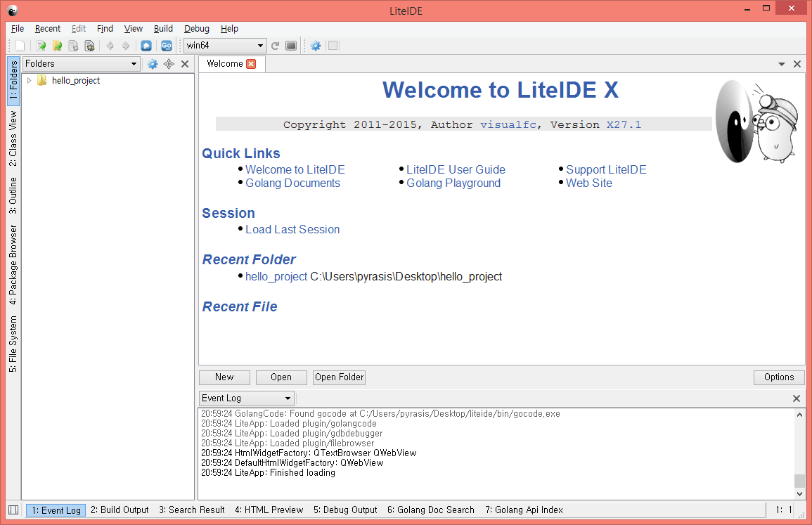The width and height of the screenshot is (812, 525).
Task: Close the Welcome tab with red X
Action: pos(251,64)
